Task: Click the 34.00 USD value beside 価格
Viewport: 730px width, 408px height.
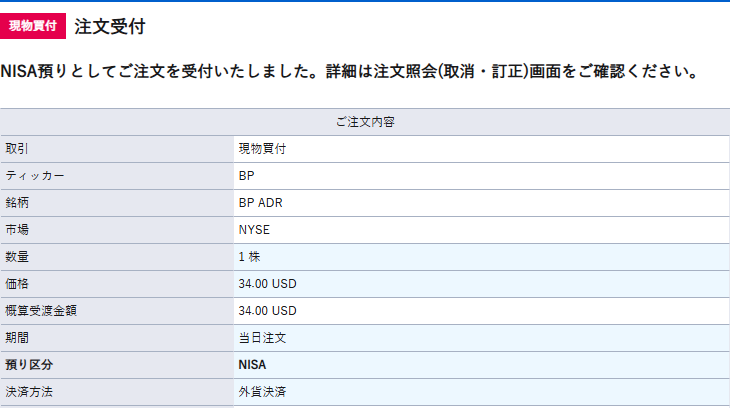Action: click(x=267, y=284)
